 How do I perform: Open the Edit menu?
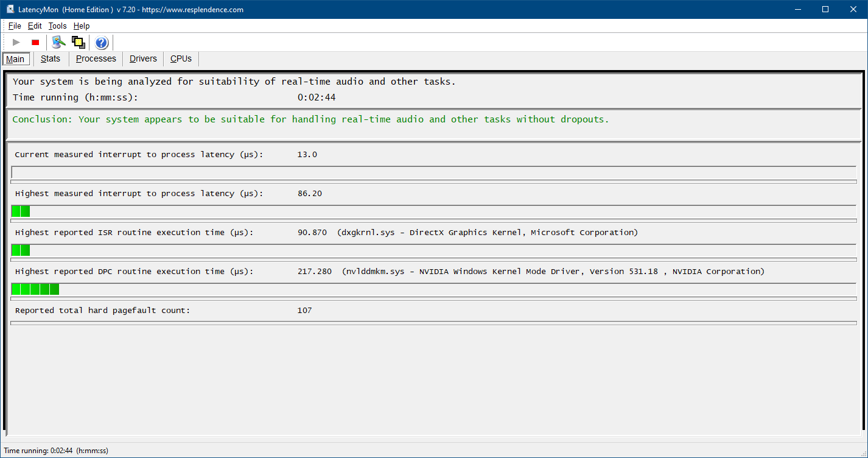[x=35, y=26]
